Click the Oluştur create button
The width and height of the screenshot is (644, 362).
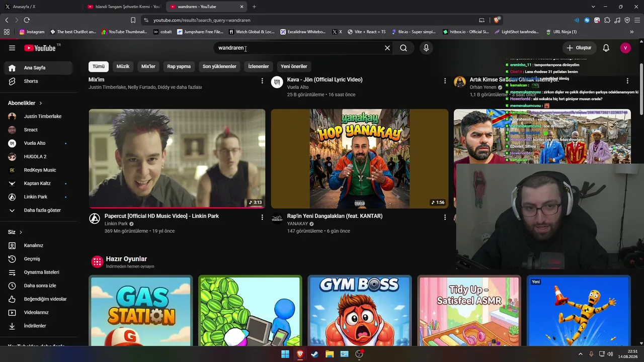(579, 48)
